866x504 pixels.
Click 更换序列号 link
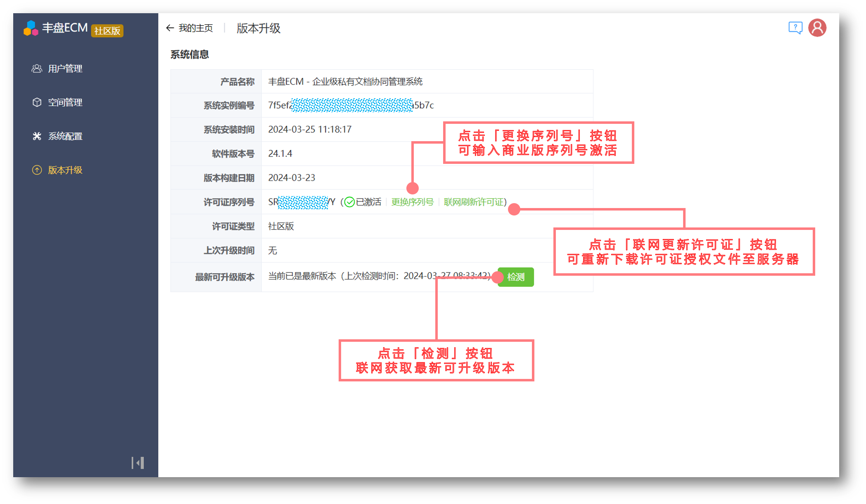pos(412,202)
